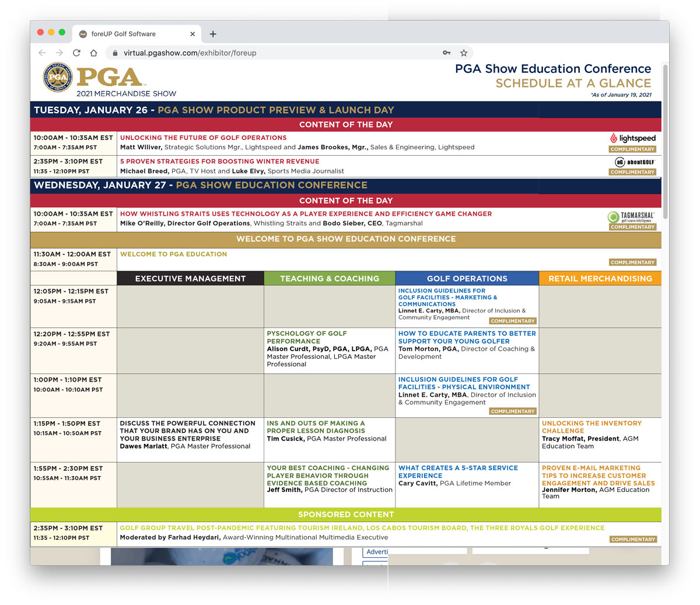Go forward with the browser forward arrow
Screen dimensions: 700x605
(59, 53)
